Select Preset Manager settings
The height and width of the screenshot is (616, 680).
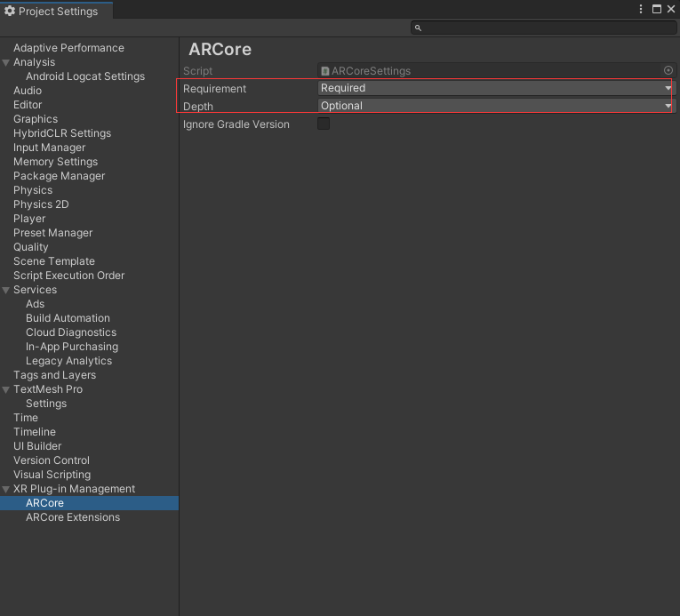coord(52,233)
